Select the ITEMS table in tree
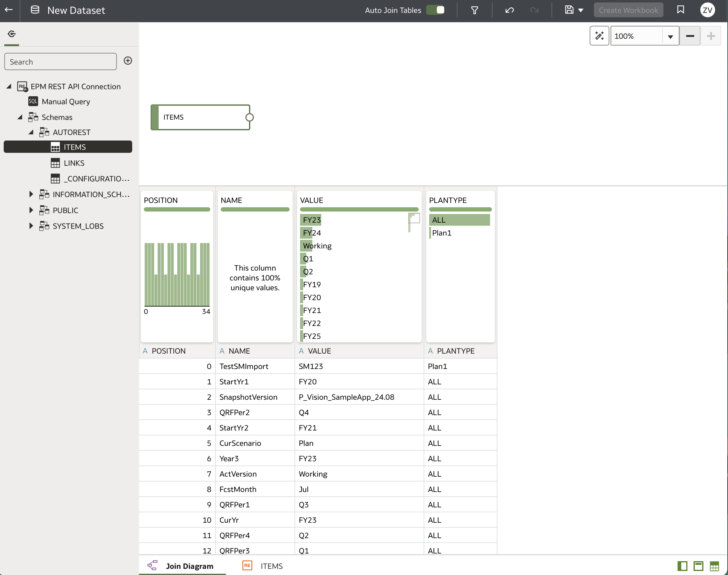This screenshot has width=728, height=575. (68, 147)
